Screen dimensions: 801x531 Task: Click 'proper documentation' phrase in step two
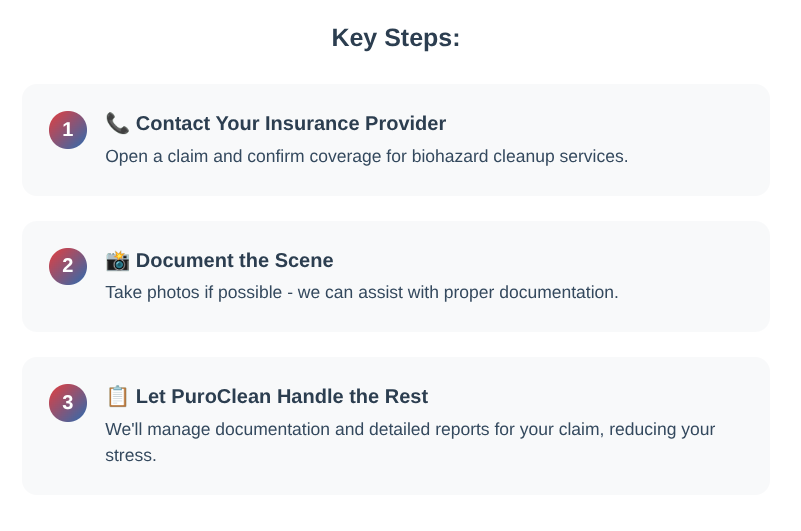click(x=531, y=292)
